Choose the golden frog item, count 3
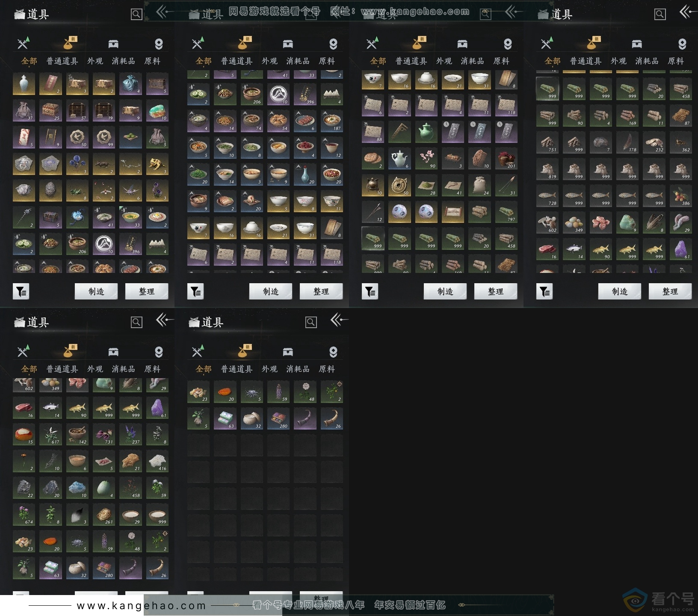The image size is (698, 616). click(157, 164)
